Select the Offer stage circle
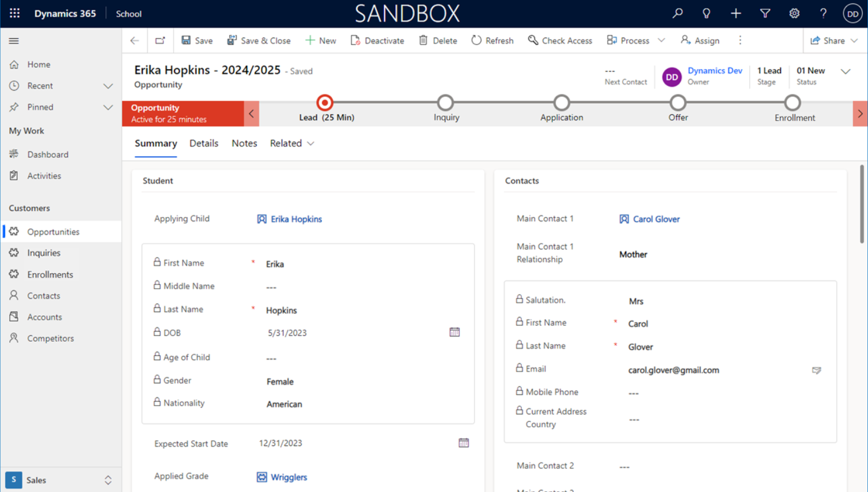Image resolution: width=868 pixels, height=492 pixels. 677,103
